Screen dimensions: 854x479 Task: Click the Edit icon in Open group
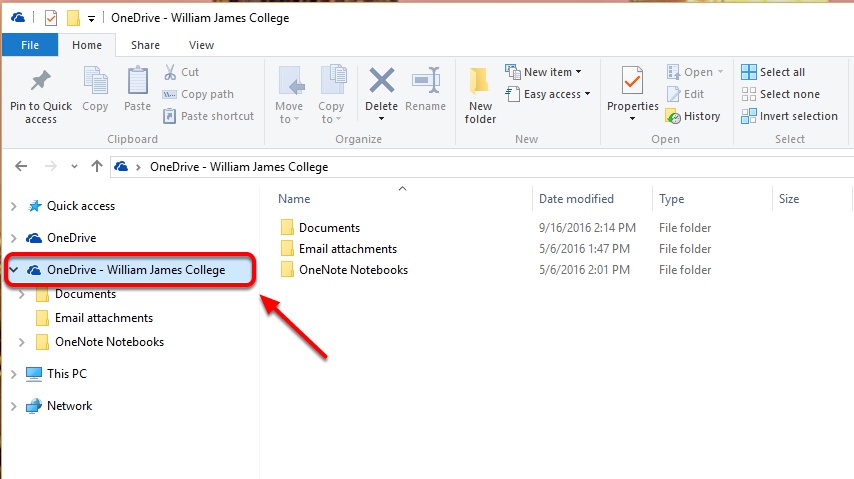[673, 94]
